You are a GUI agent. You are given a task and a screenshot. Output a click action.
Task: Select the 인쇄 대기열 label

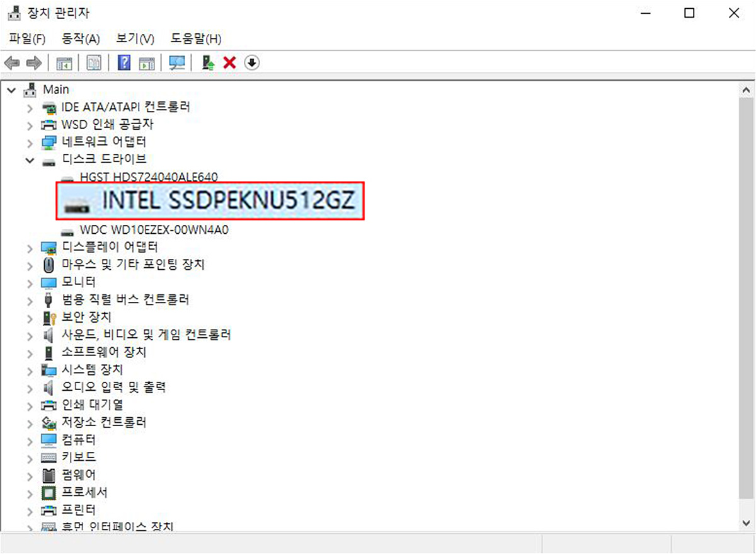[x=92, y=404]
